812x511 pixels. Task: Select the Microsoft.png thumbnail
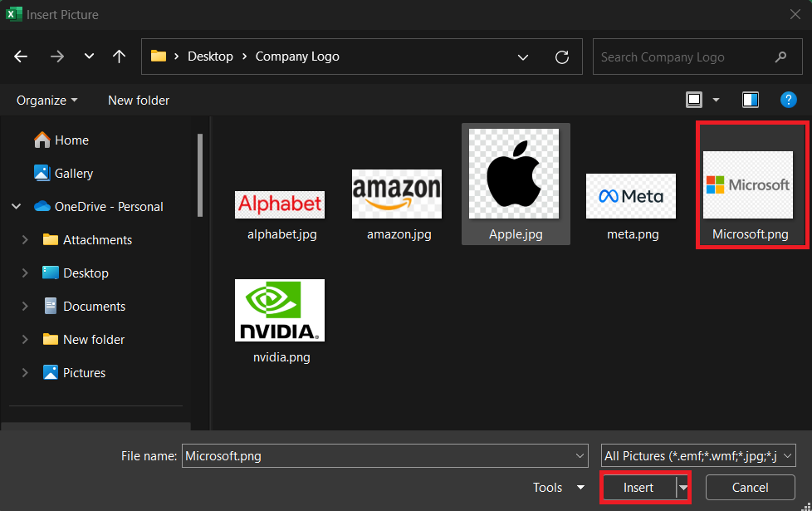pos(748,184)
